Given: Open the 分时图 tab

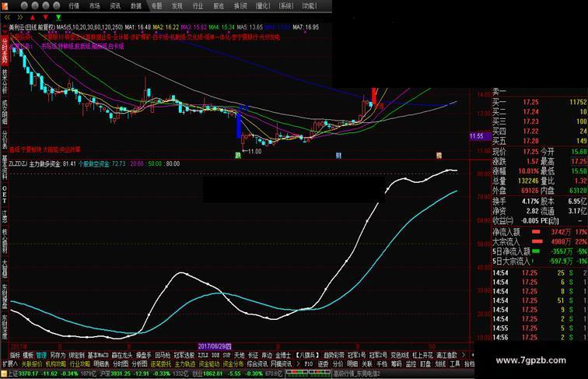Looking at the screenshot, I should coord(121,364).
